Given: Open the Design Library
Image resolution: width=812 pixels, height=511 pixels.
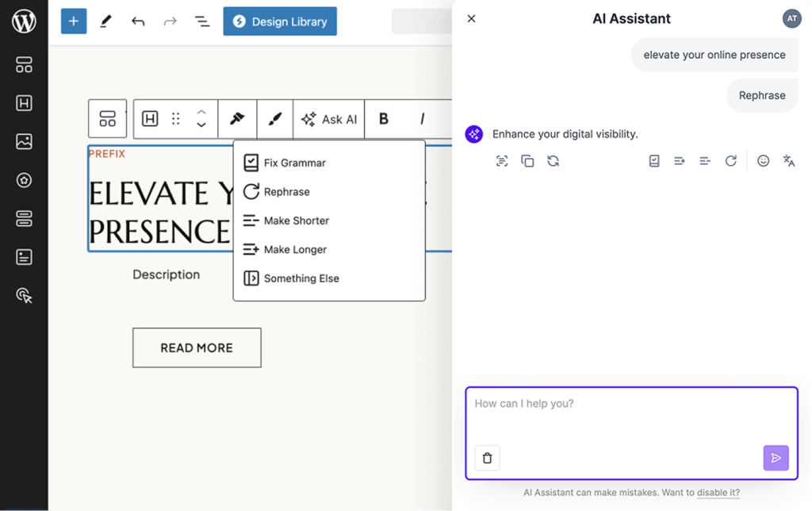Looking at the screenshot, I should 279,21.
